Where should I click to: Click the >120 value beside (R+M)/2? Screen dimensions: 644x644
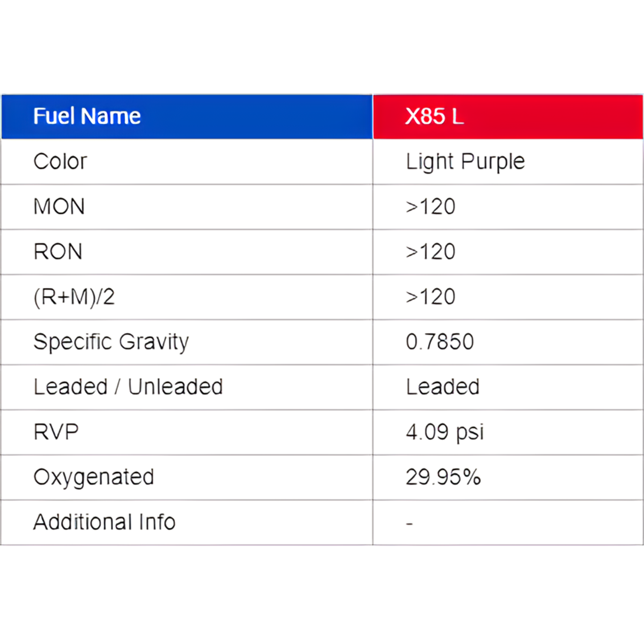[431, 297]
